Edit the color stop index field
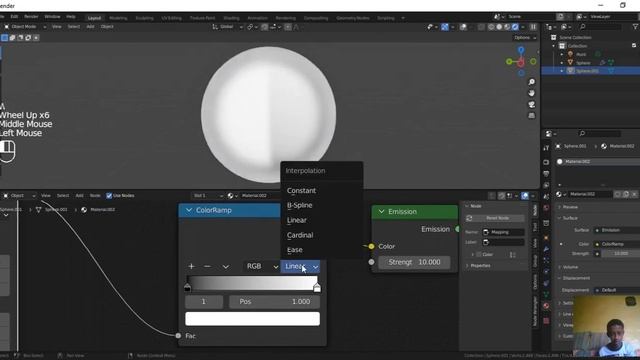Viewport: 640px width, 360px height. coord(204,302)
